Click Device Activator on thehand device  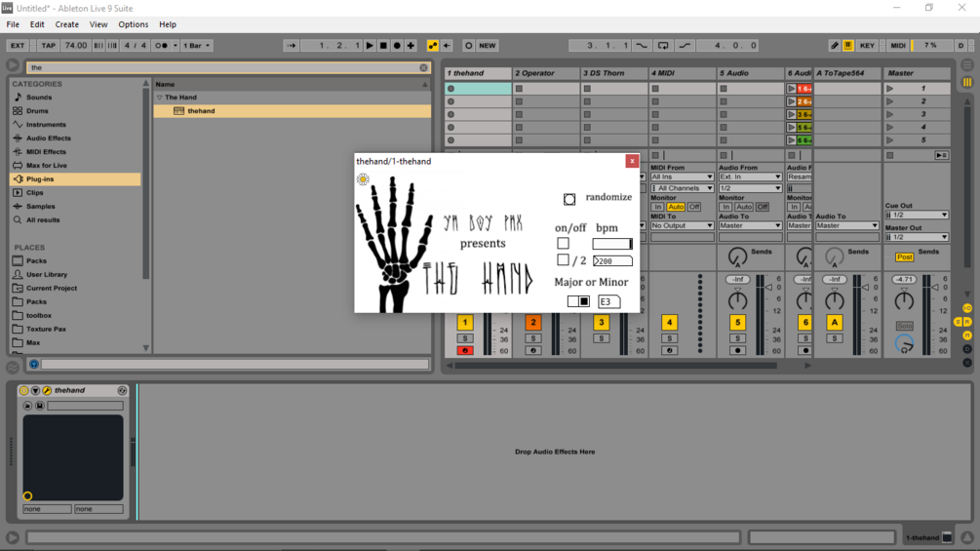(24, 390)
